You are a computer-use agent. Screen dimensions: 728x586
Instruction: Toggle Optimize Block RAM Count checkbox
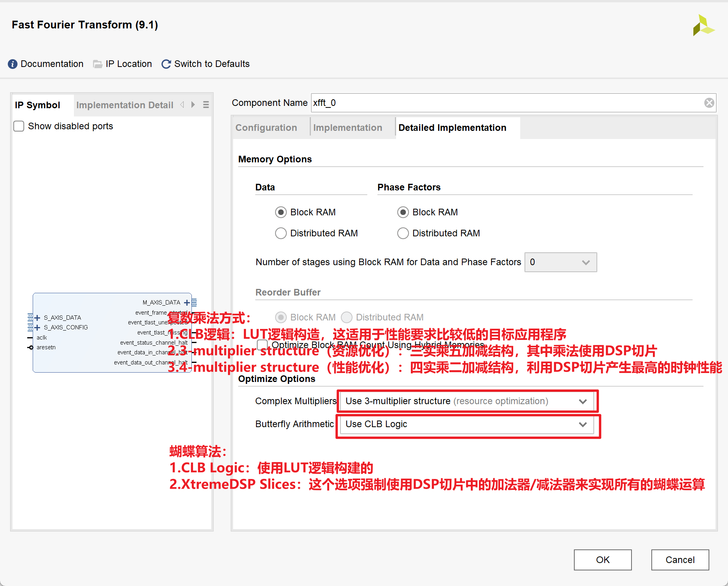pyautogui.click(x=262, y=345)
